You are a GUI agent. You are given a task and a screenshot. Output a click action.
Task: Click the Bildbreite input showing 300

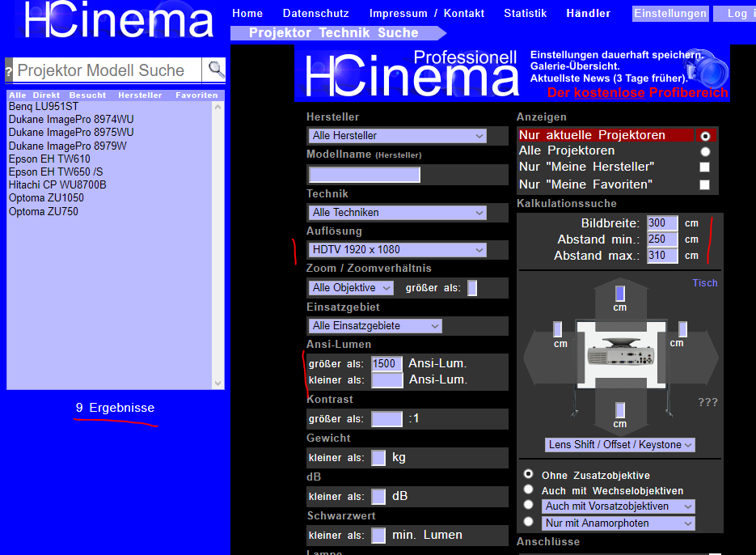(662, 223)
